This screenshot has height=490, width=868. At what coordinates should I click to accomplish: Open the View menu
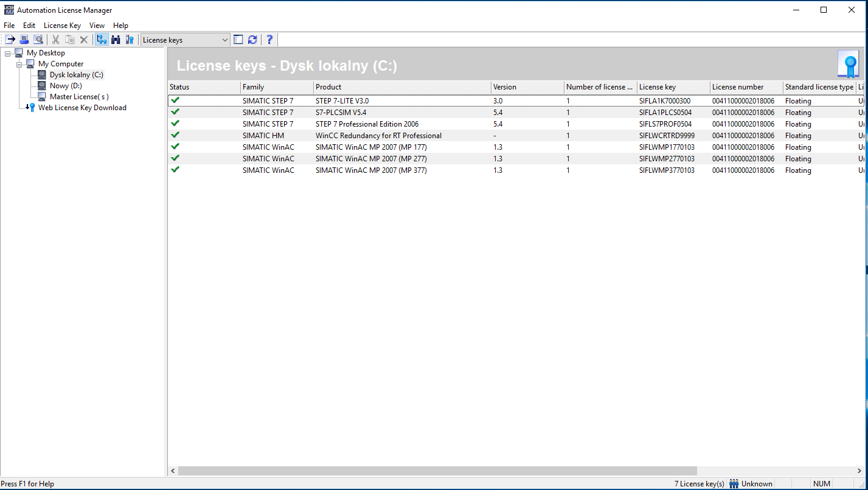click(x=97, y=26)
